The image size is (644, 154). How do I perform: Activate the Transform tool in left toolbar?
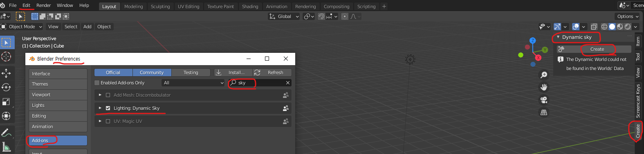tap(7, 116)
